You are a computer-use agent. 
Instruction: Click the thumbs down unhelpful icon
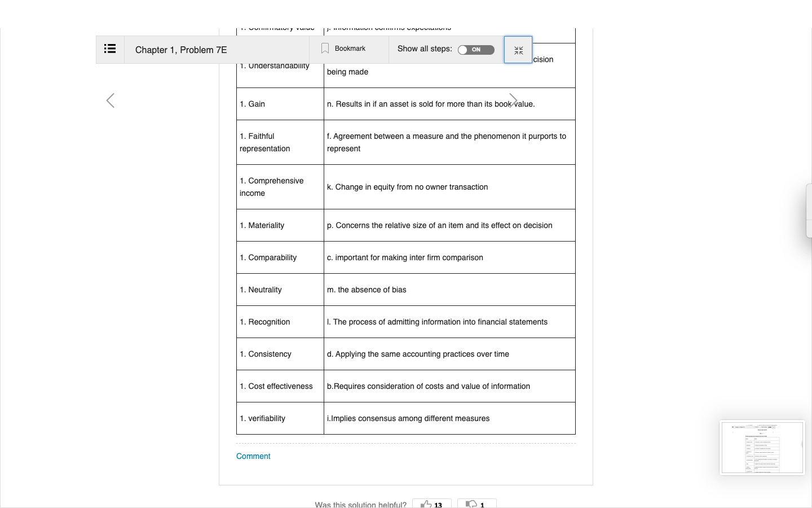tap(471, 504)
